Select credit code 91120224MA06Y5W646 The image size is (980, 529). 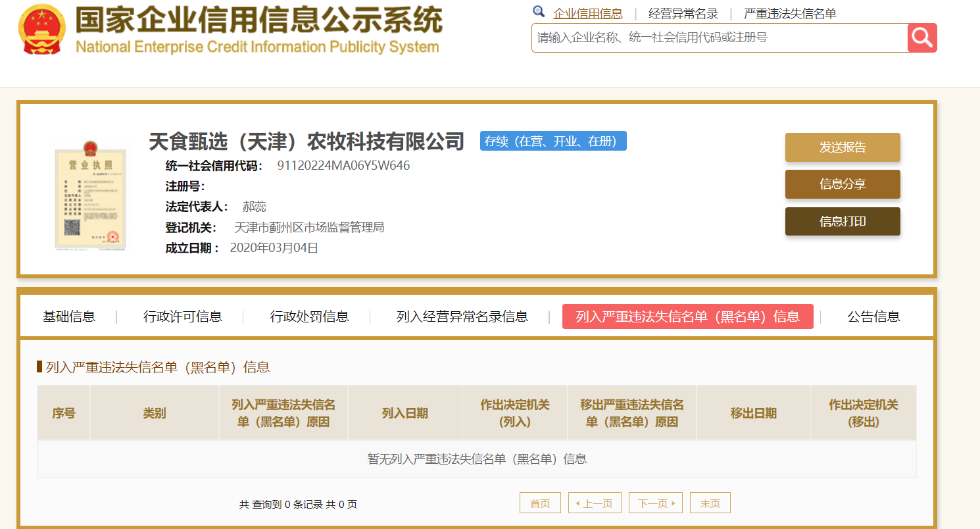point(343,165)
